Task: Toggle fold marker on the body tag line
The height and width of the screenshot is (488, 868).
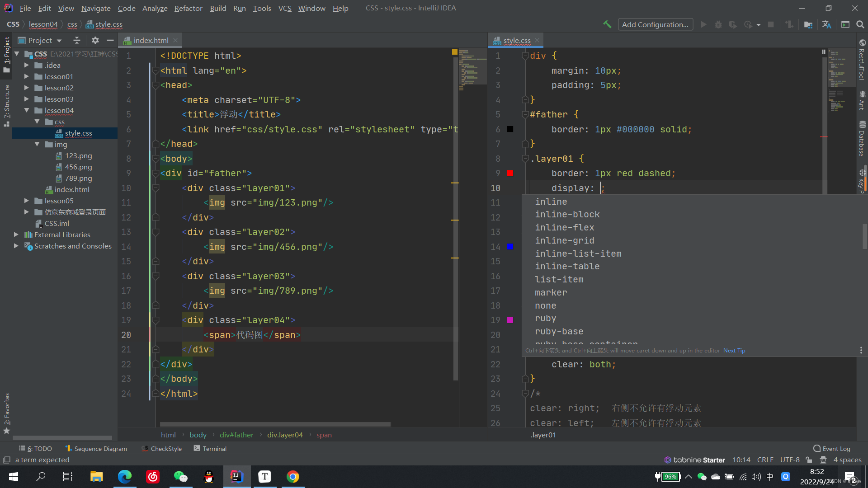Action: (156, 159)
